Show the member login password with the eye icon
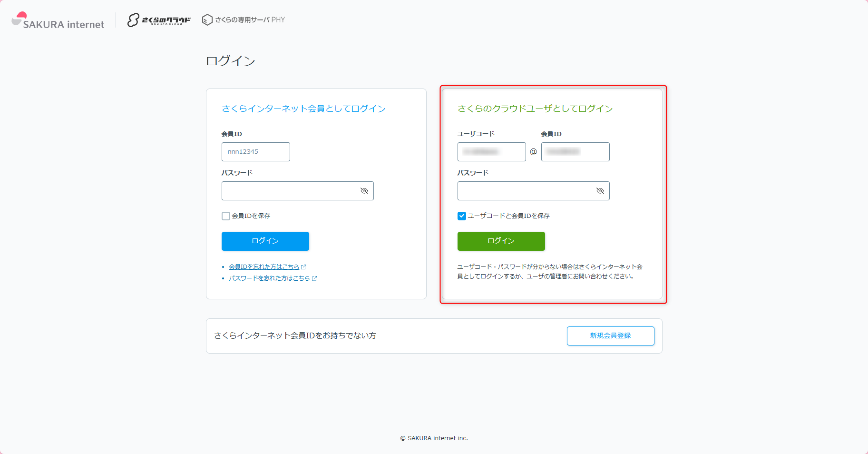The image size is (868, 454). coord(364,190)
